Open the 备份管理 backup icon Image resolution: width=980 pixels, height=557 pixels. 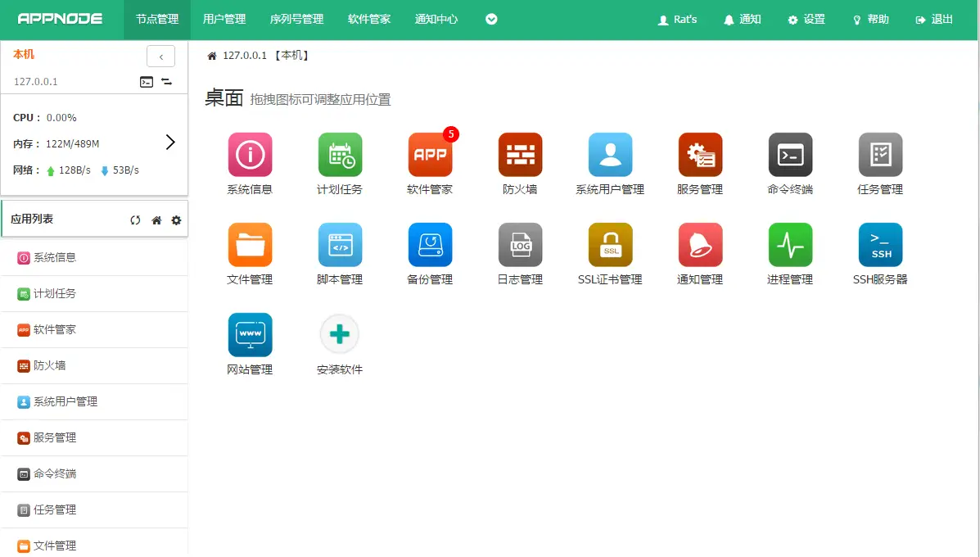coord(430,245)
